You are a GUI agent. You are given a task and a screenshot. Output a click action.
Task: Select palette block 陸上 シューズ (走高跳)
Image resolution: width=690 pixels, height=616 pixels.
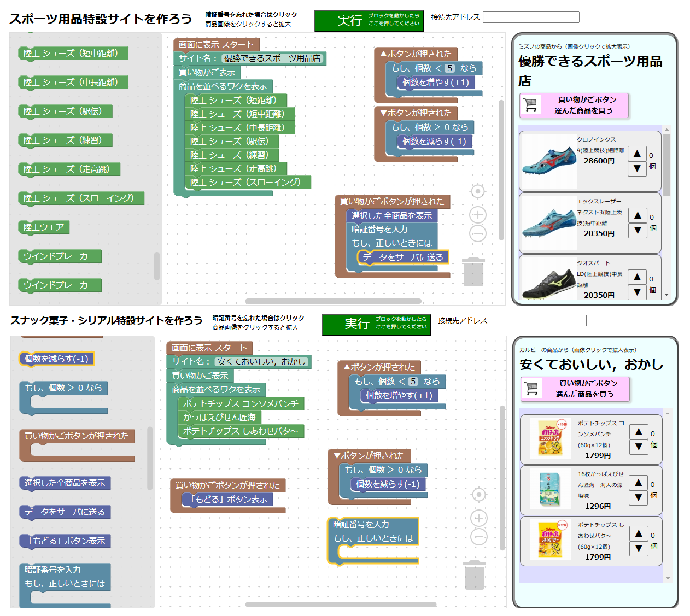pos(69,169)
